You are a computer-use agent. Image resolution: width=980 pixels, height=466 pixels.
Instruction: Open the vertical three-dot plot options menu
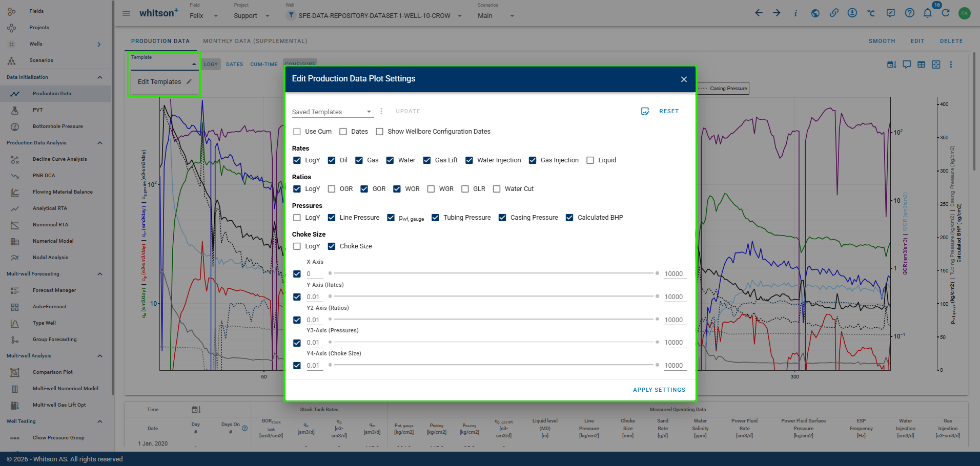pyautogui.click(x=951, y=65)
